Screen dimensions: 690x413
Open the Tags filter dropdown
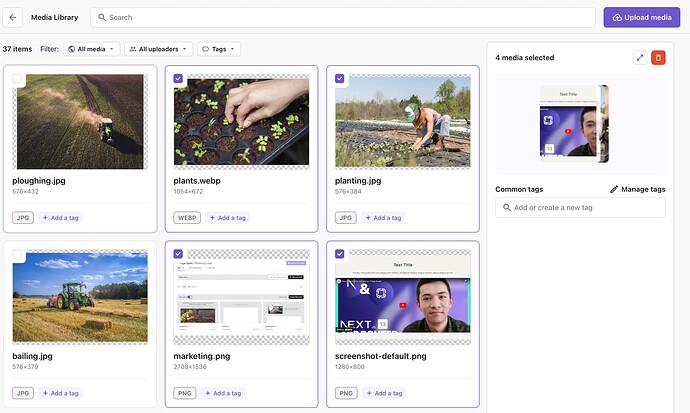(219, 49)
